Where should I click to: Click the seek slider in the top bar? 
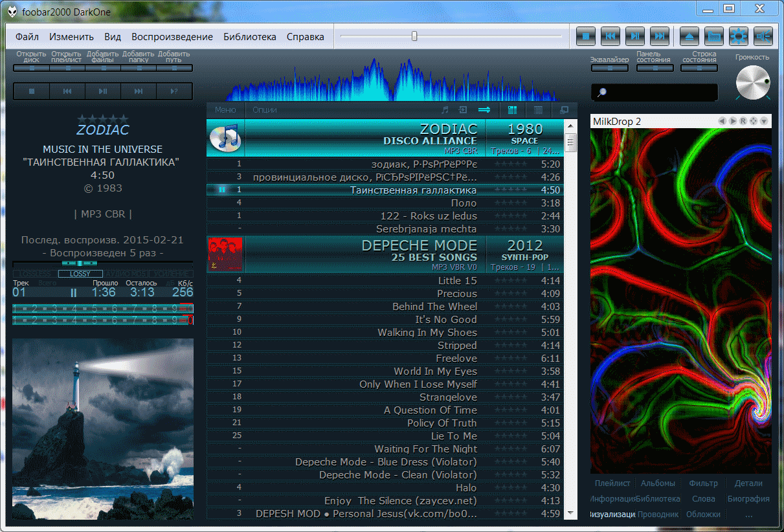click(x=451, y=36)
